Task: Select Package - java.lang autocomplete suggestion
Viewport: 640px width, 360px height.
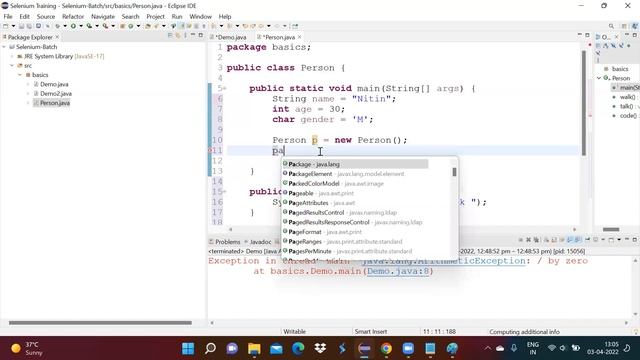Action: coord(355,164)
